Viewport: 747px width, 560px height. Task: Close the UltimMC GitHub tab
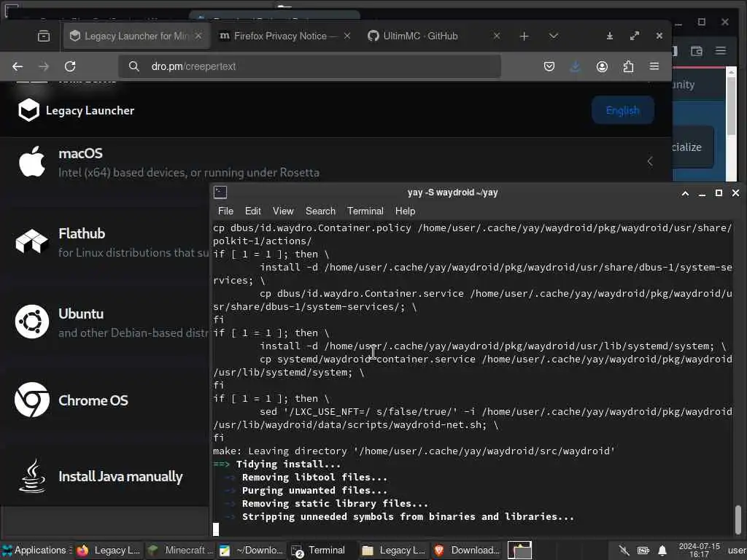(x=496, y=36)
